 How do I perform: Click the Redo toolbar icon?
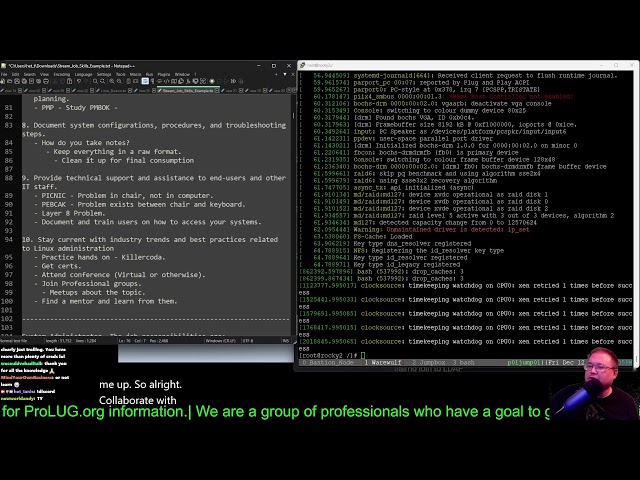(x=86, y=81)
